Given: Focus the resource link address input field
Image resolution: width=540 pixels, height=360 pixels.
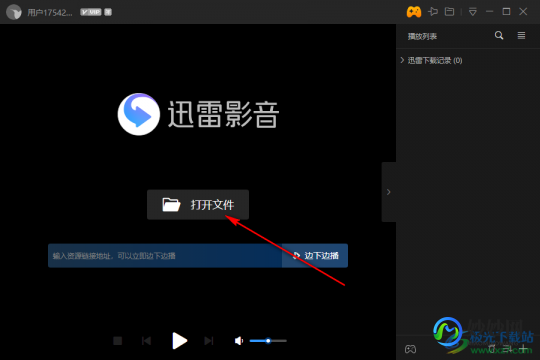Looking at the screenshot, I should pos(165,256).
